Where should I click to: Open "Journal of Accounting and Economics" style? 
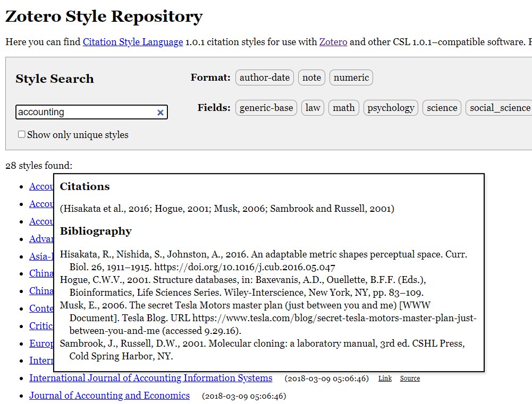109,396
